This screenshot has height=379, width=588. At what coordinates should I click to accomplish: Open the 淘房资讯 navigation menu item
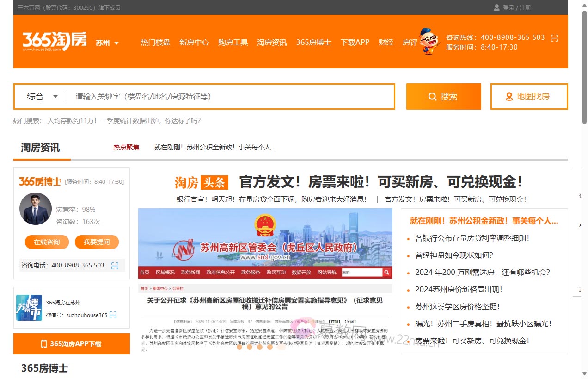pyautogui.click(x=272, y=42)
